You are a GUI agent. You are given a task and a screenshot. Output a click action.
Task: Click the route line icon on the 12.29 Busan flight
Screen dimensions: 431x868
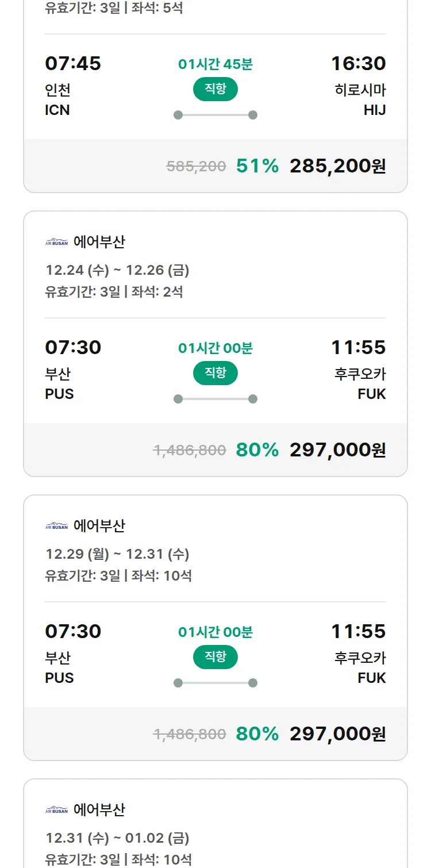pos(215,683)
